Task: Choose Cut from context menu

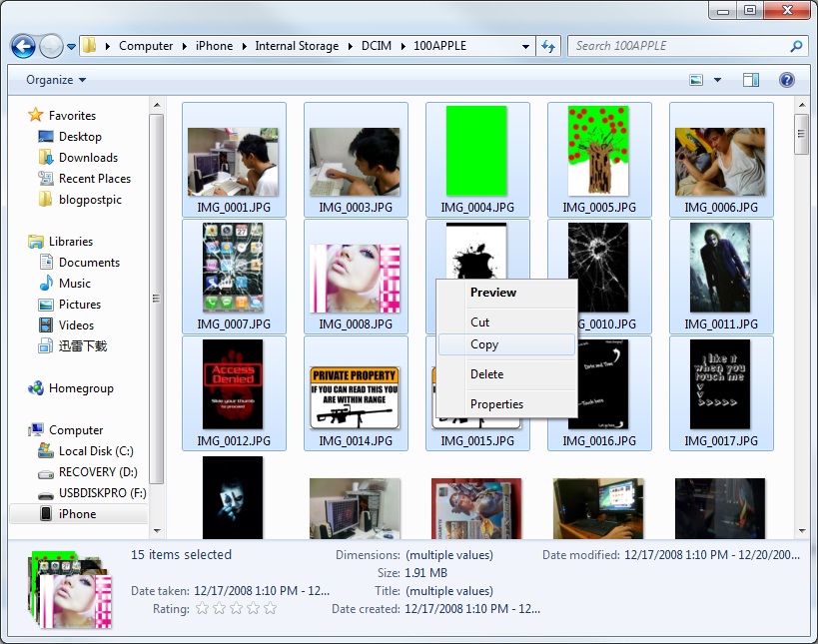Action: (x=507, y=322)
